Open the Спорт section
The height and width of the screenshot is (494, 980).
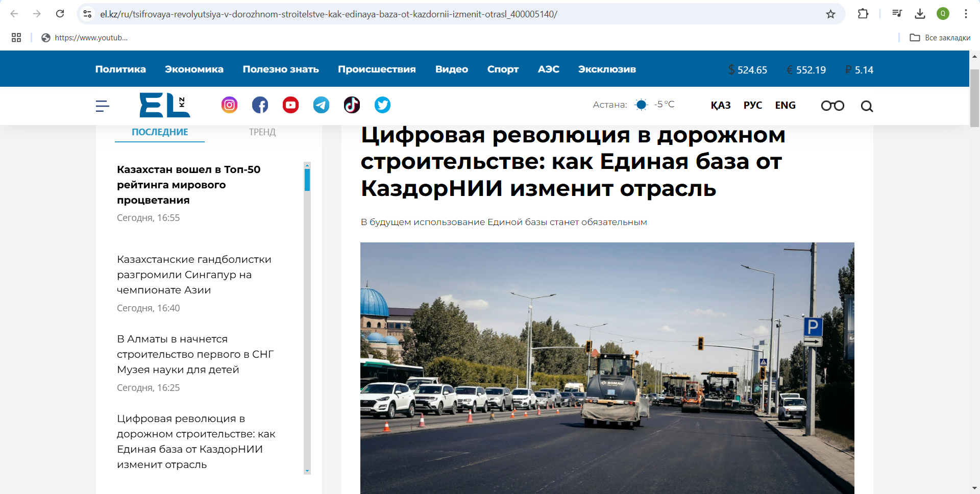tap(503, 69)
